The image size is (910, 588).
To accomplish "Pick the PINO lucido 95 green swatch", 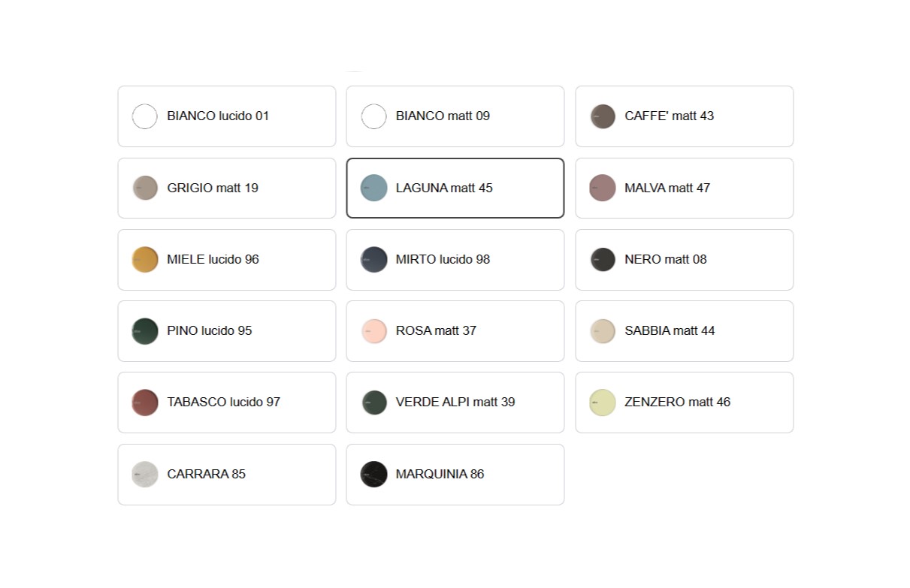I will [145, 331].
